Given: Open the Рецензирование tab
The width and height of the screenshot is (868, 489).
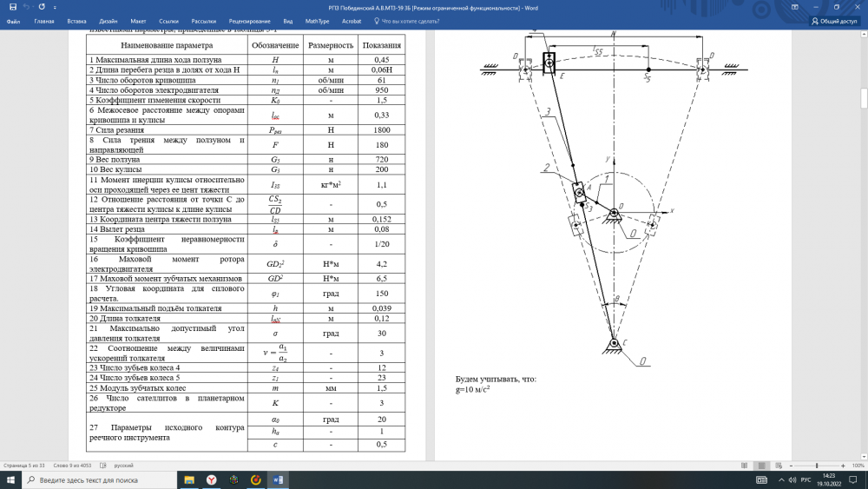Looking at the screenshot, I should click(249, 21).
